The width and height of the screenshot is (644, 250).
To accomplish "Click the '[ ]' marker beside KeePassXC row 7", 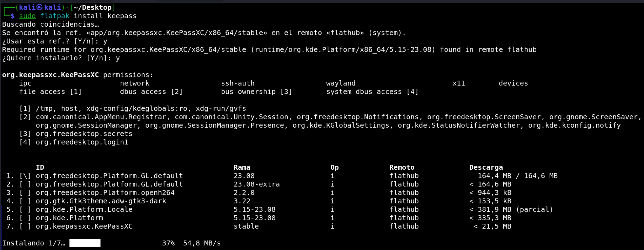I will (25, 226).
